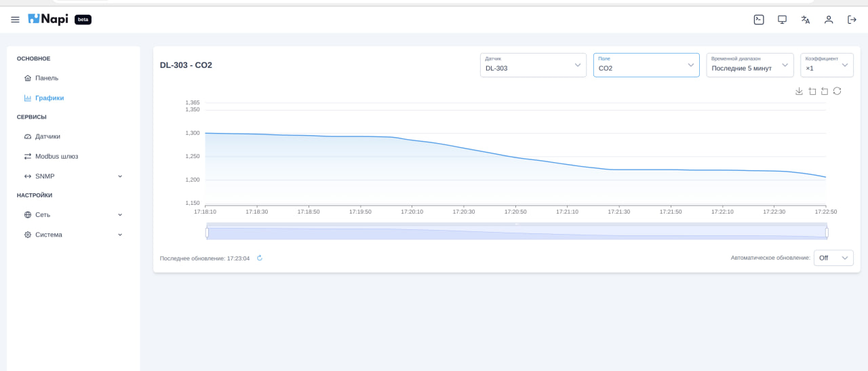Click the middle of the range slider

[517, 233]
